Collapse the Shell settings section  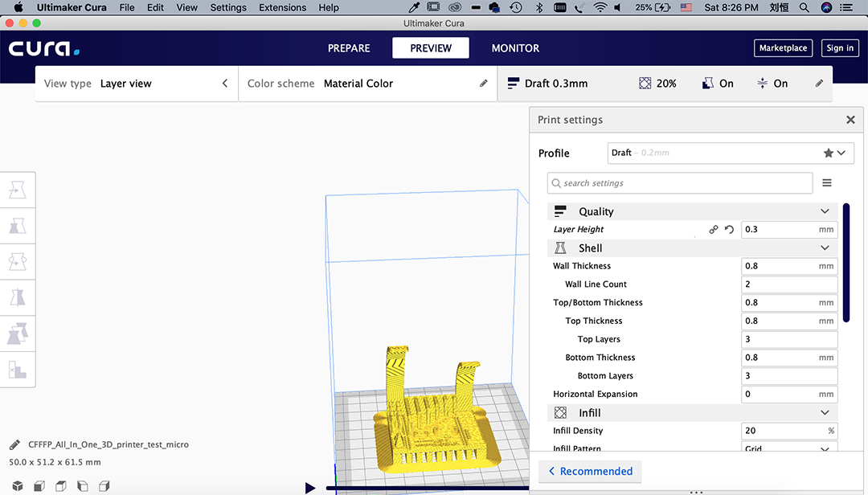coord(825,248)
